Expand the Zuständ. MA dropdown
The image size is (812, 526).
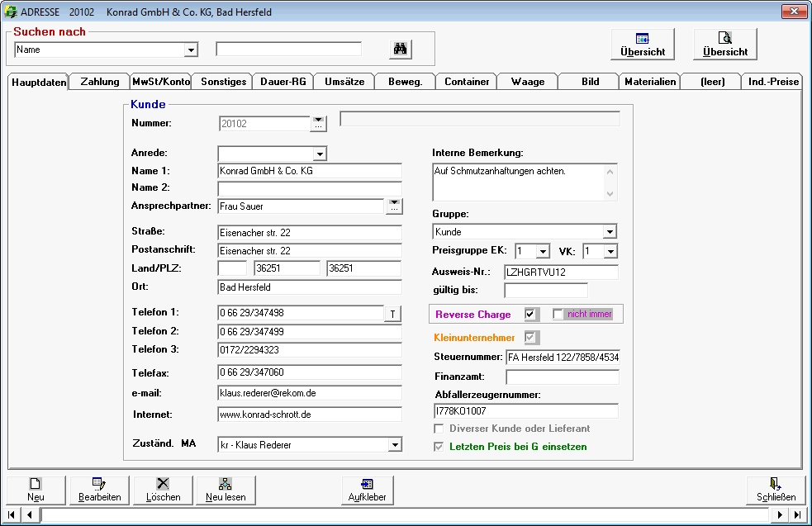(x=394, y=445)
